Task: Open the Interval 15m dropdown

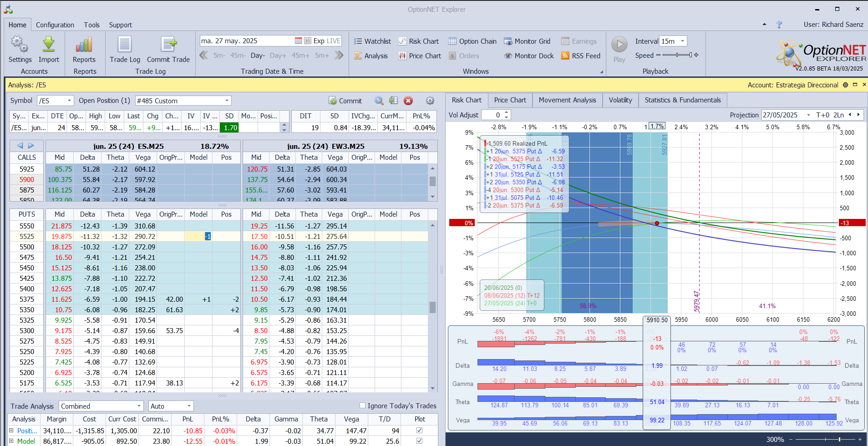Action: 682,41
